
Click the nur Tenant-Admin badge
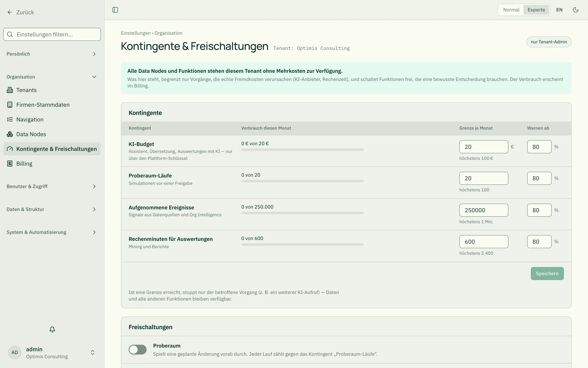point(549,42)
